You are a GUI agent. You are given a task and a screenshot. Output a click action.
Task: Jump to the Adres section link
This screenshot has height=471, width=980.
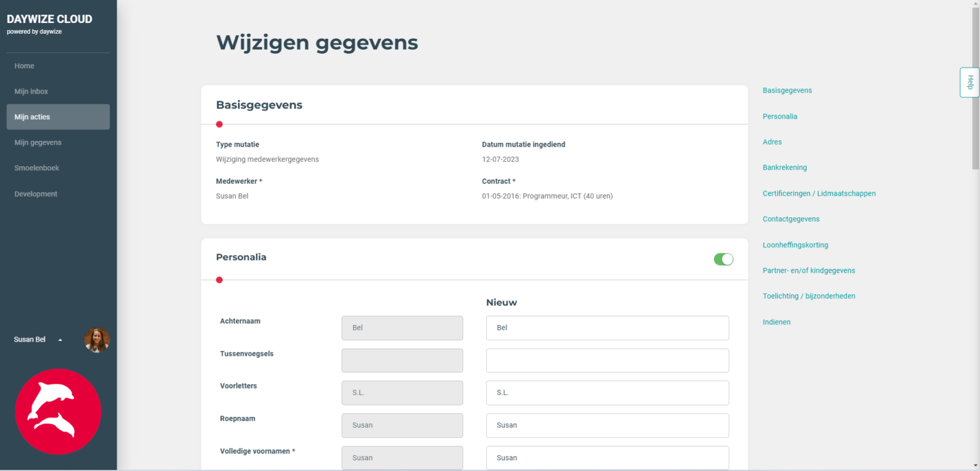click(772, 141)
